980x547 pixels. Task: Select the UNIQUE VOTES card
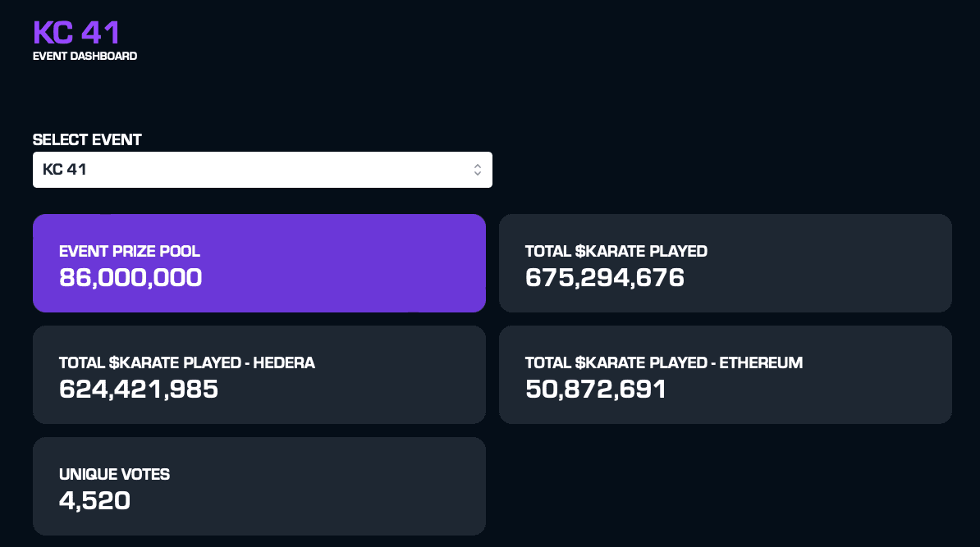point(259,486)
